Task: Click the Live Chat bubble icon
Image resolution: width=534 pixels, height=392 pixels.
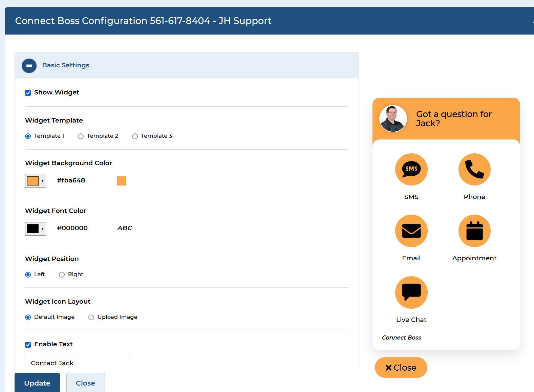Action: click(x=411, y=292)
